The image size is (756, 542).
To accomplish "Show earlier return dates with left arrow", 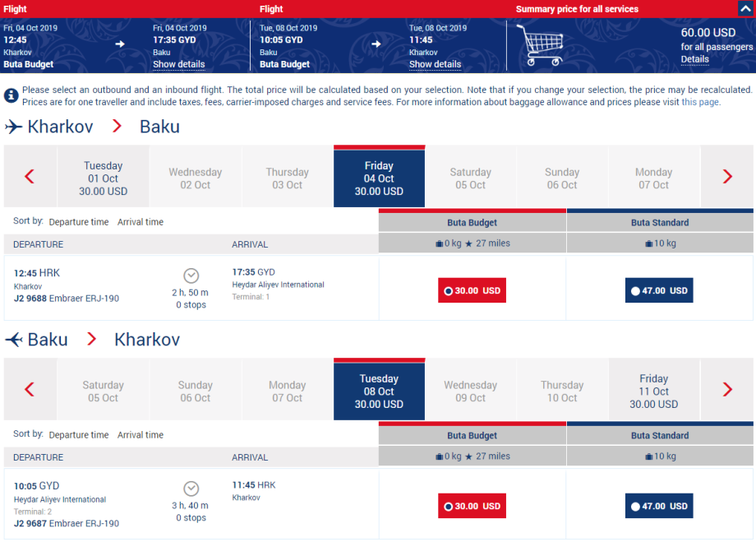I will tap(30, 389).
